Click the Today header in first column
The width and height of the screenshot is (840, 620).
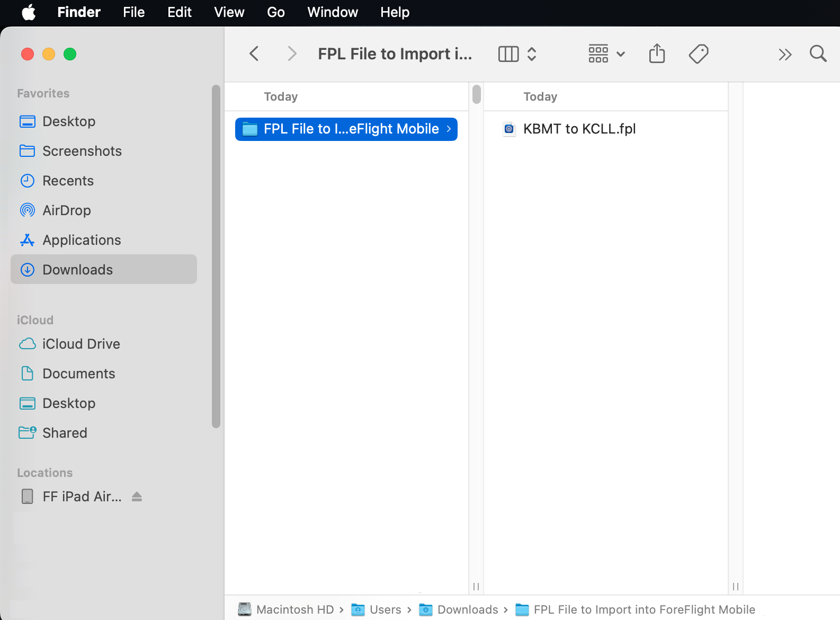click(281, 96)
